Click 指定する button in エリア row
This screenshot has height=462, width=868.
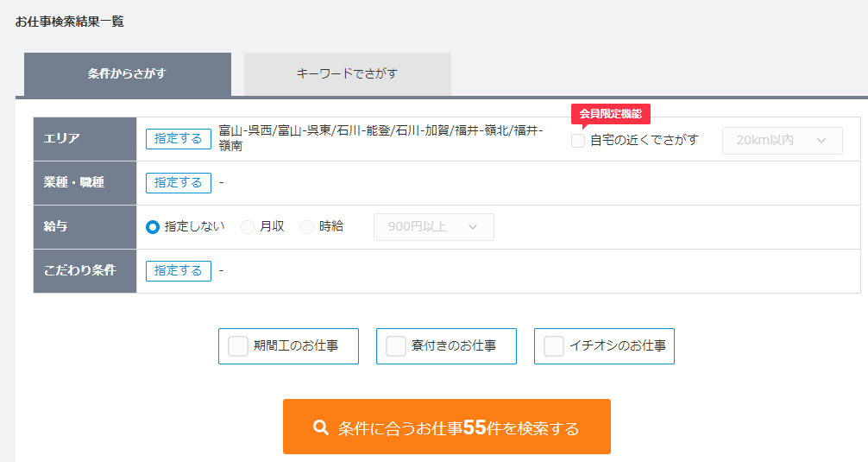tap(179, 139)
